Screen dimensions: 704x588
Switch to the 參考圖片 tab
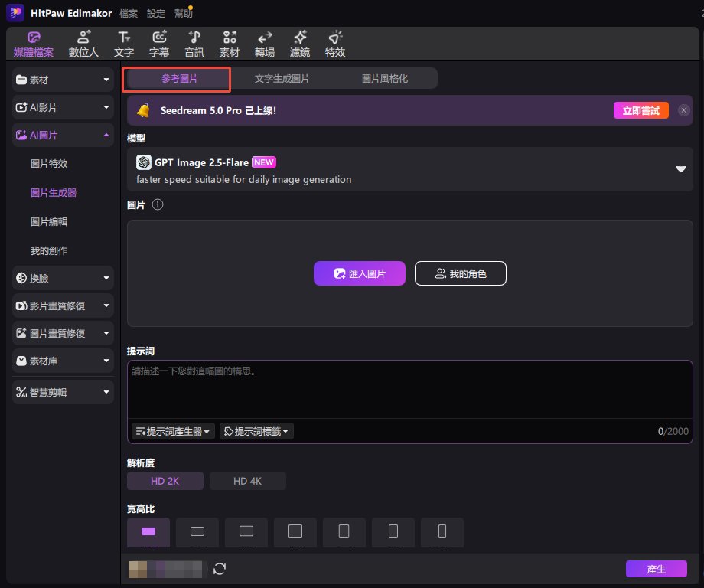(x=180, y=79)
